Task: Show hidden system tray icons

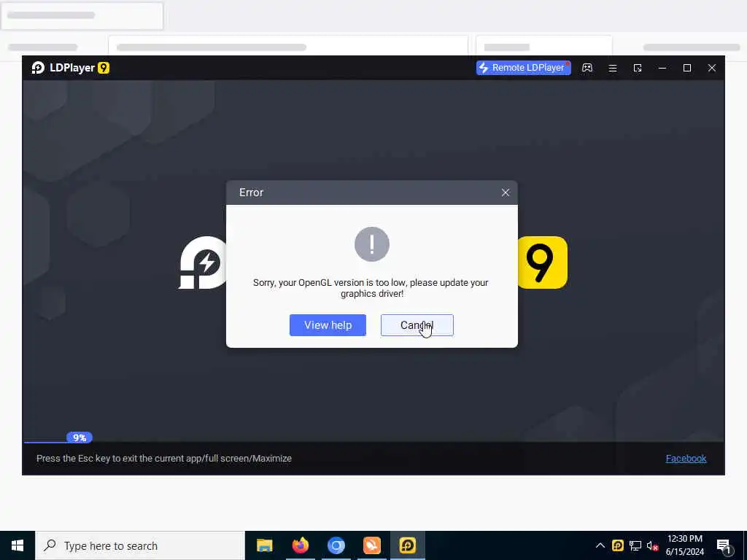Action: [600, 545]
